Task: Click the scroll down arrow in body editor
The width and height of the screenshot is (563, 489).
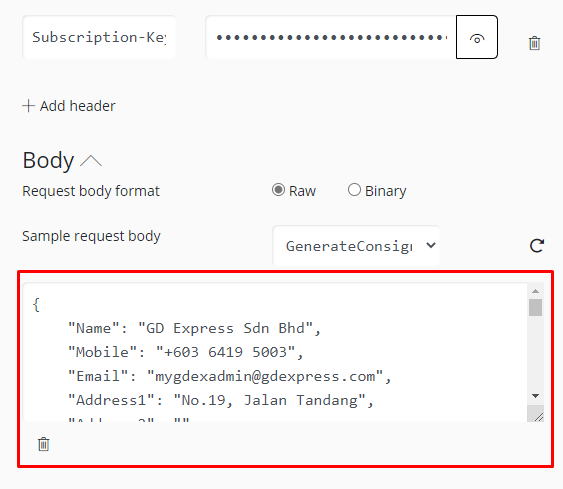Action: 535,396
